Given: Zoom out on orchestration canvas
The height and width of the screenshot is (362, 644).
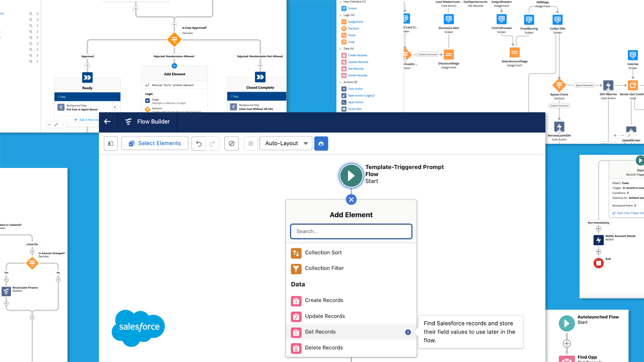Looking at the screenshot, I should coord(49,125).
